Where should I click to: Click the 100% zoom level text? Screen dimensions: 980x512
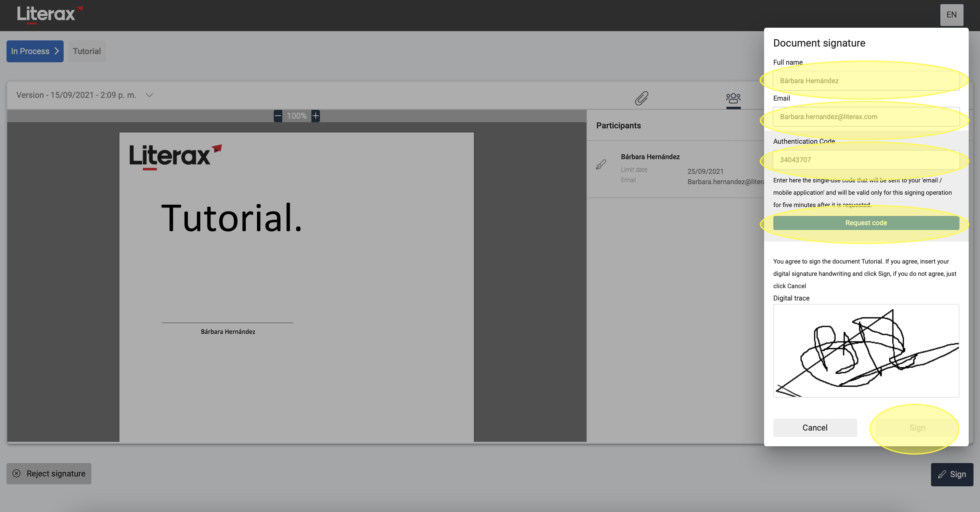(x=297, y=116)
